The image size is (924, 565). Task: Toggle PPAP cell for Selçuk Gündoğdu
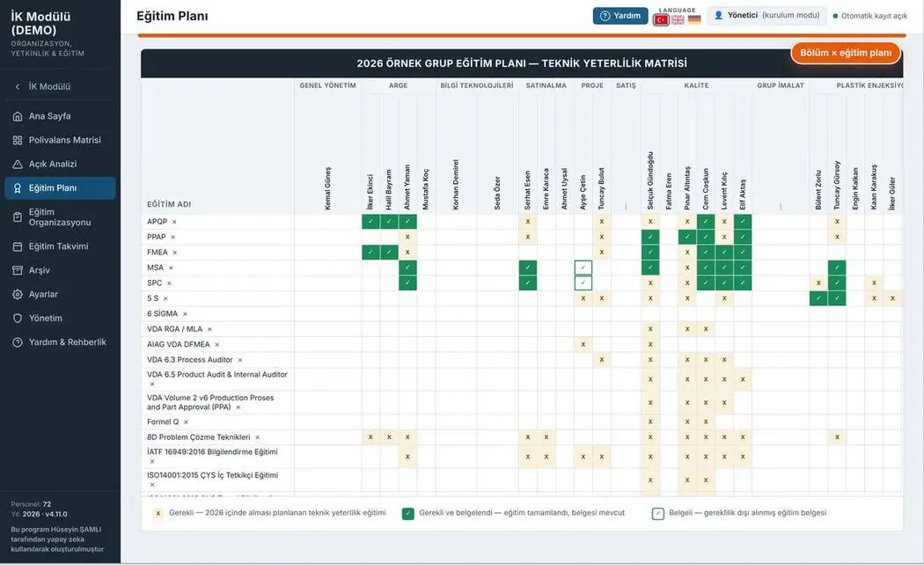tap(650, 237)
